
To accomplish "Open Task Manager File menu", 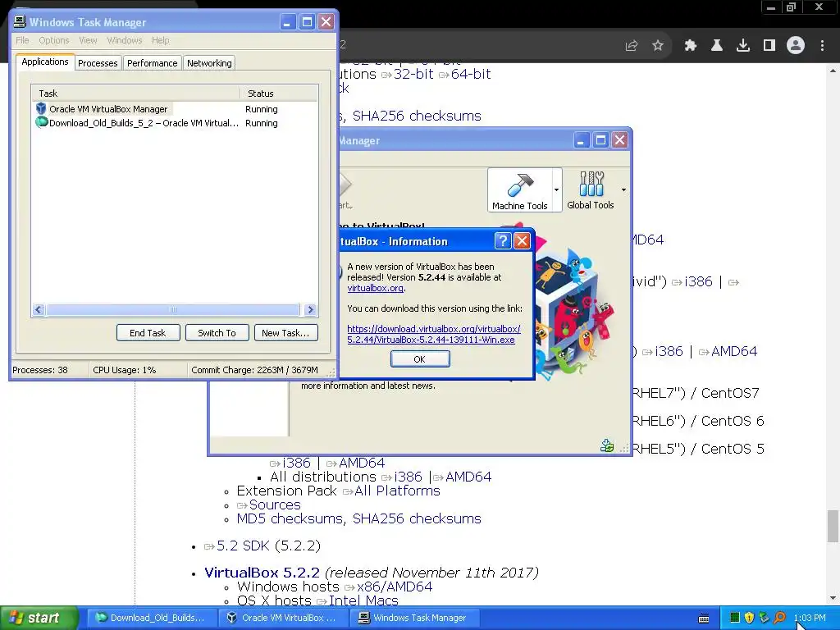I will [x=22, y=40].
